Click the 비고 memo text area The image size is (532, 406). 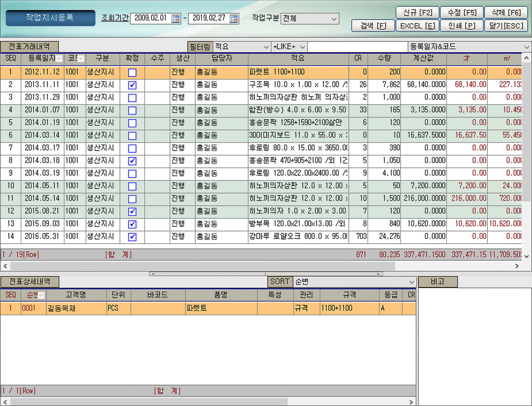(475, 346)
